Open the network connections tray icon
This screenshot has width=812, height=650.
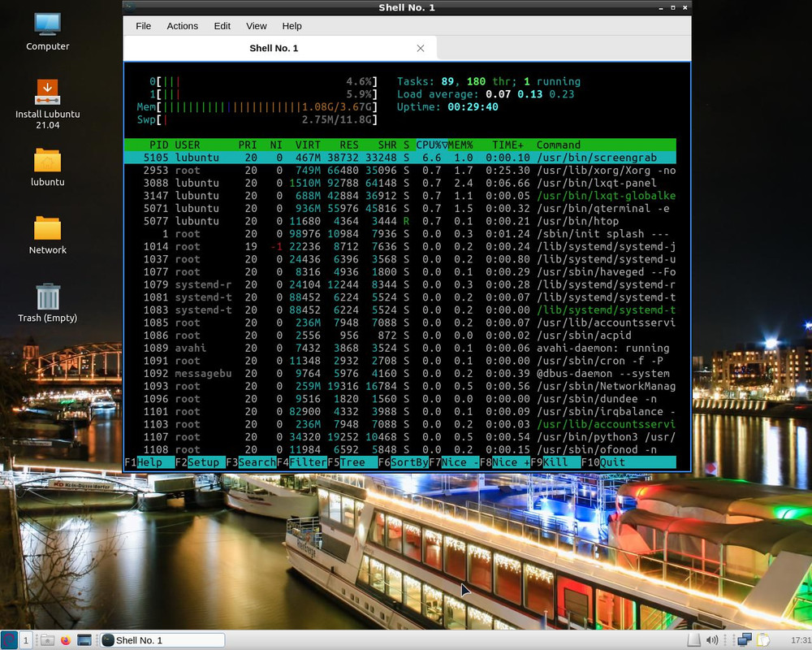745,640
